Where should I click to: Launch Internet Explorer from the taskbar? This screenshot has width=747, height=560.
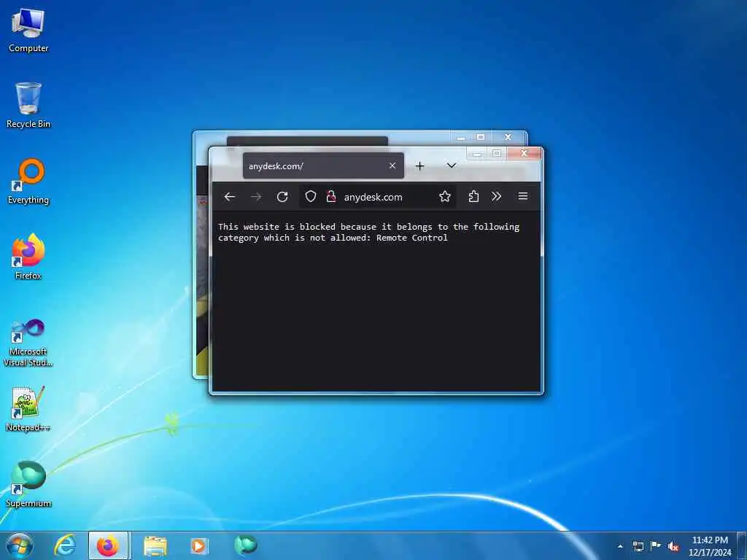65,545
